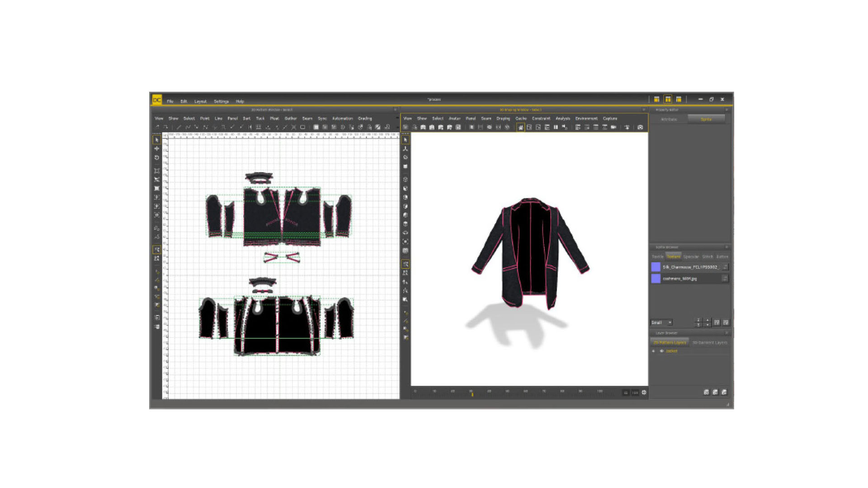Select the Line drawing tool on 2D toolbar

click(x=178, y=127)
